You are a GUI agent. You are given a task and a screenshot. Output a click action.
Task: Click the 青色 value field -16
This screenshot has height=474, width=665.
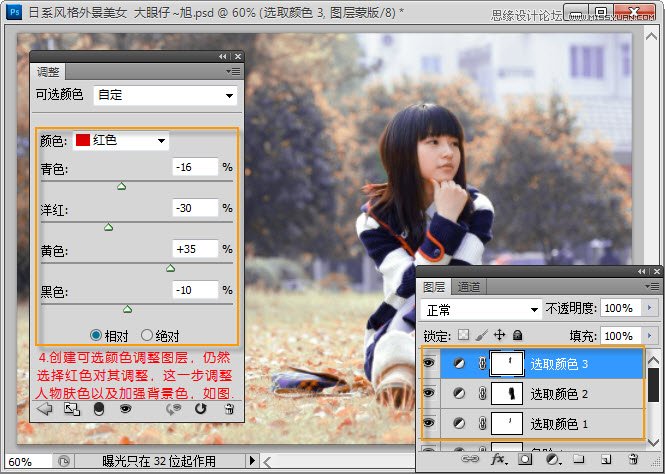coord(195,167)
